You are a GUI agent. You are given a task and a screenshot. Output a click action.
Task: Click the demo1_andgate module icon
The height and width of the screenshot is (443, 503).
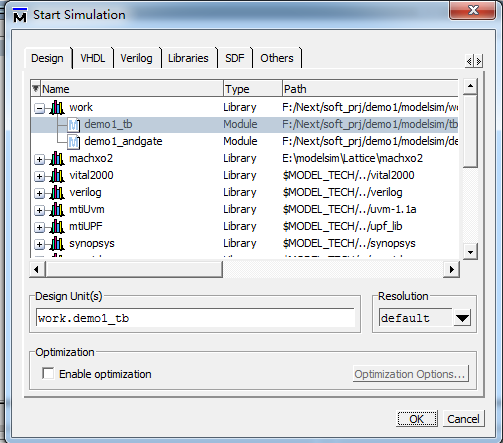(x=73, y=142)
